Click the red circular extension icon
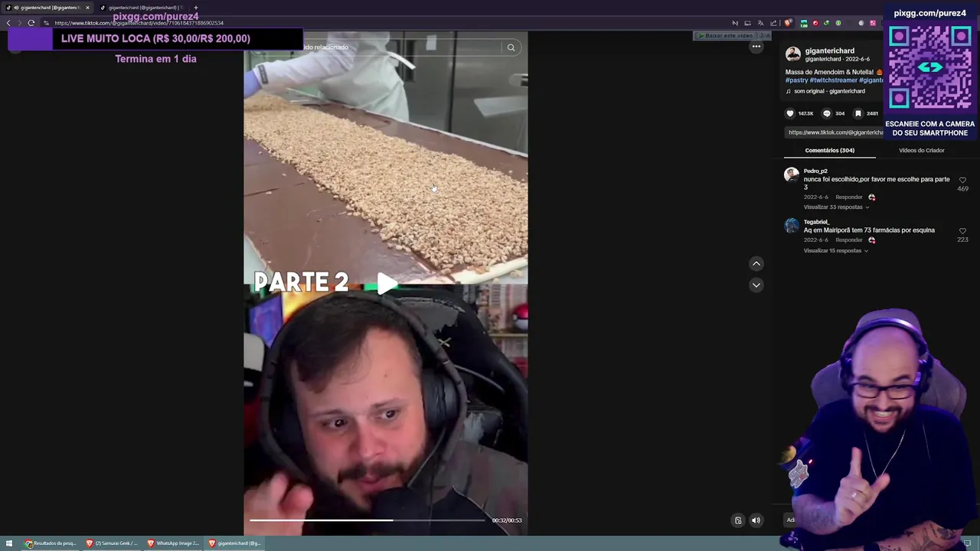The image size is (980, 551). 815,23
